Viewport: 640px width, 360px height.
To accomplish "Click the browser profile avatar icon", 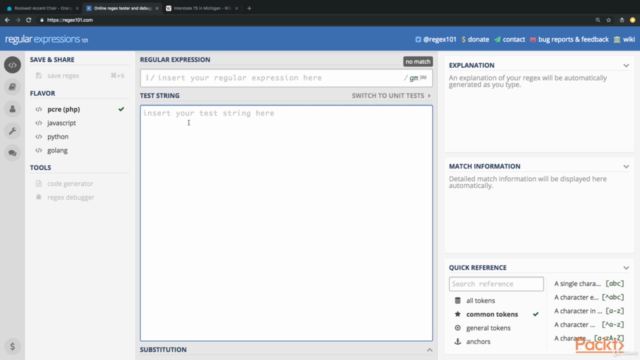I will (633, 20).
